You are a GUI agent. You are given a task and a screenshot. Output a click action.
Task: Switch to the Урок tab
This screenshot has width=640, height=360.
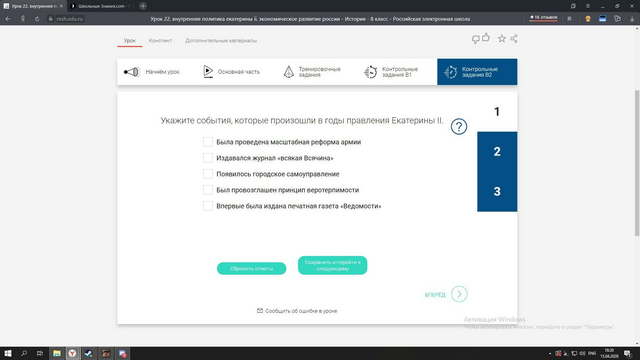point(130,40)
